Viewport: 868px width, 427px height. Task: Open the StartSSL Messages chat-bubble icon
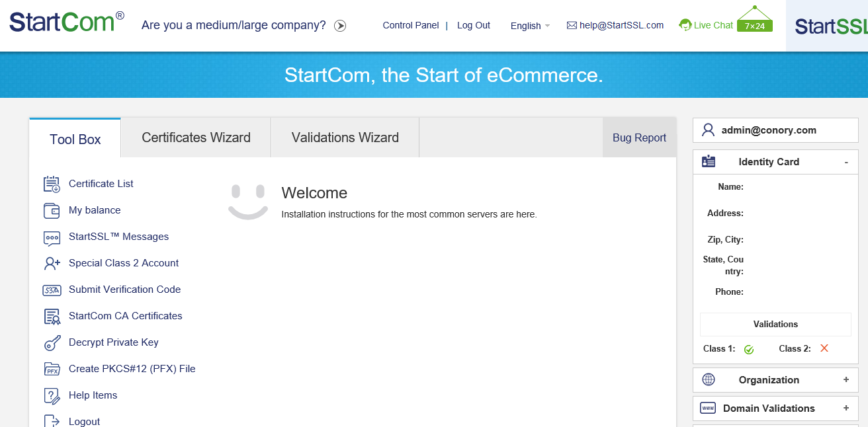click(x=52, y=237)
